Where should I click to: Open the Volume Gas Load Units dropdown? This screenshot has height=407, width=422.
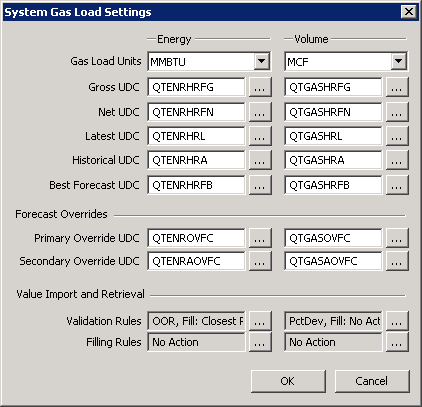click(x=398, y=61)
